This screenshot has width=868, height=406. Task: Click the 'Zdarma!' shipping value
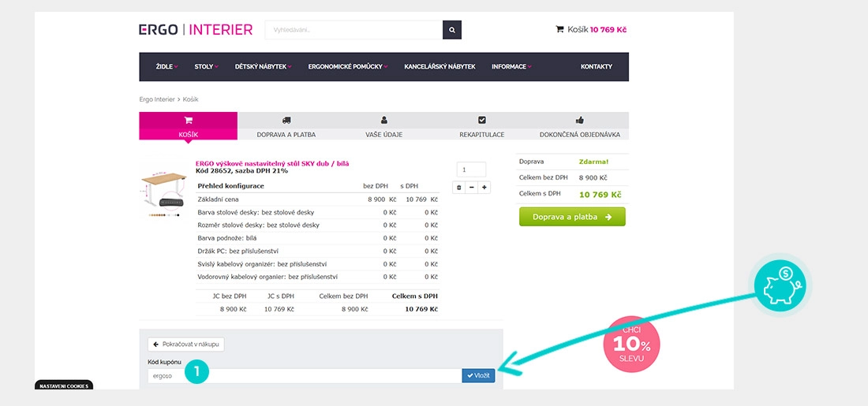[x=593, y=162]
